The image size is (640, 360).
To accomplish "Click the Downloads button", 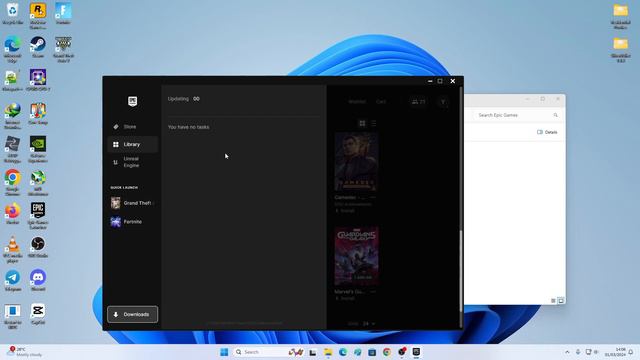I will tap(132, 314).
